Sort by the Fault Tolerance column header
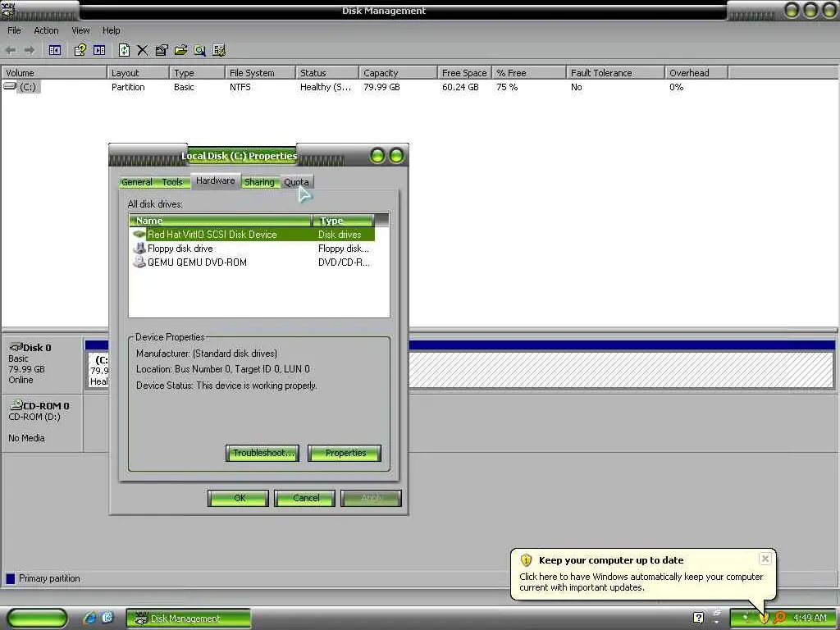 coord(615,73)
